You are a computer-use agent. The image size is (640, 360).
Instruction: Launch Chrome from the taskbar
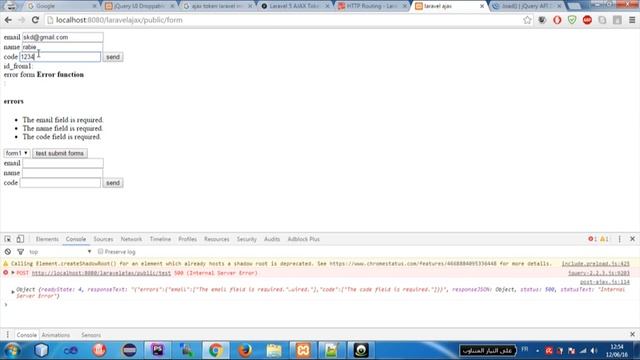coord(216,350)
